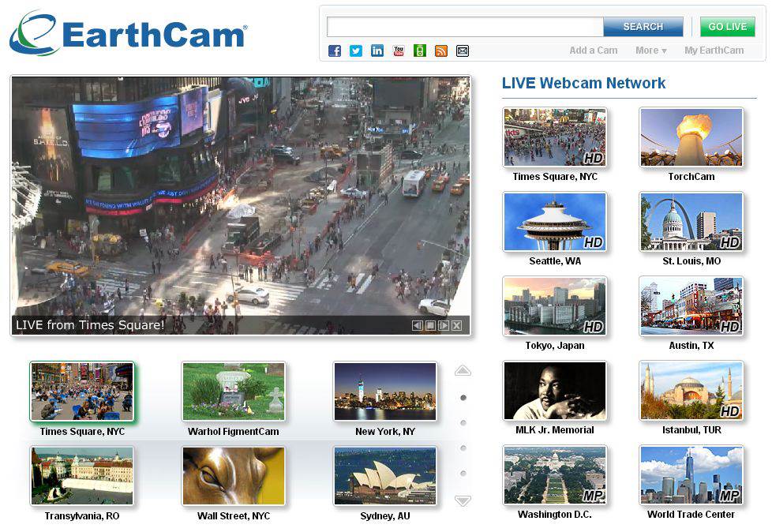Select the first carousel page dot
This screenshot has width=772, height=532.
(x=463, y=398)
